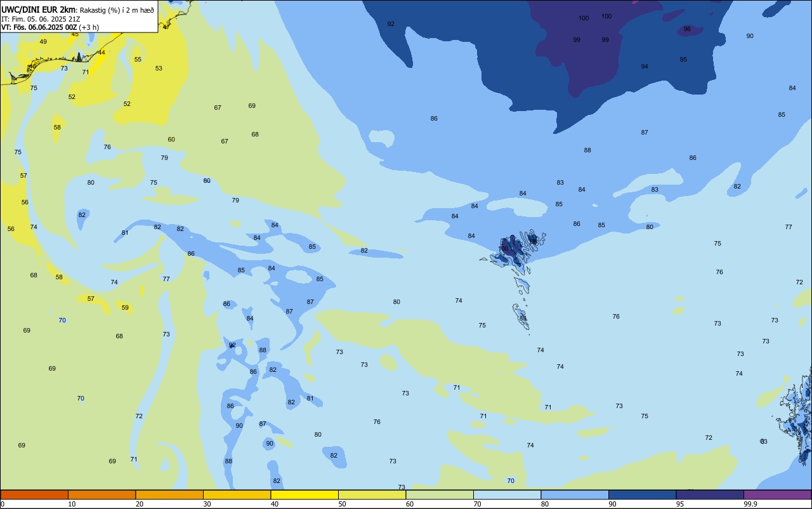Screen dimensions: 812x509
Task: Click the legend tick label '40'
Action: click(275, 504)
